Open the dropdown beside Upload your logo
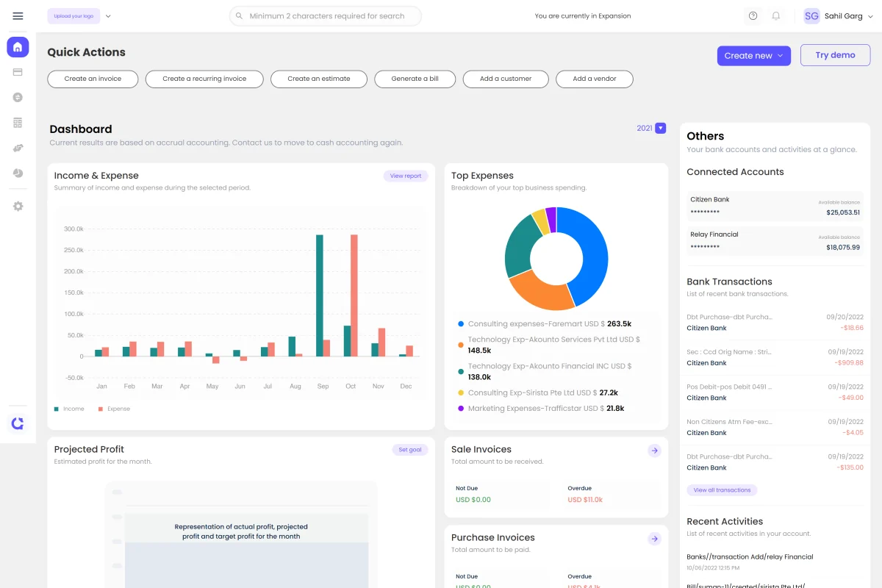The width and height of the screenshot is (882, 588). [107, 15]
